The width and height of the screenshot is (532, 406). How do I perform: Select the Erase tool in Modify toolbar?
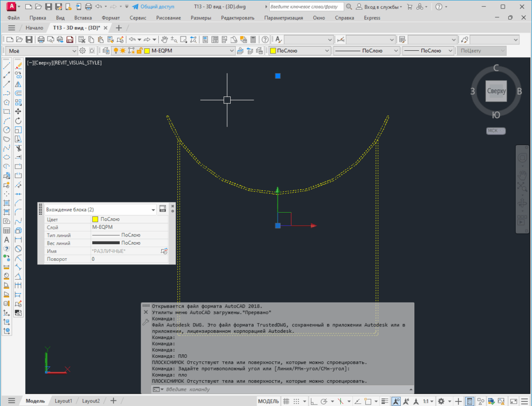pyautogui.click(x=18, y=66)
